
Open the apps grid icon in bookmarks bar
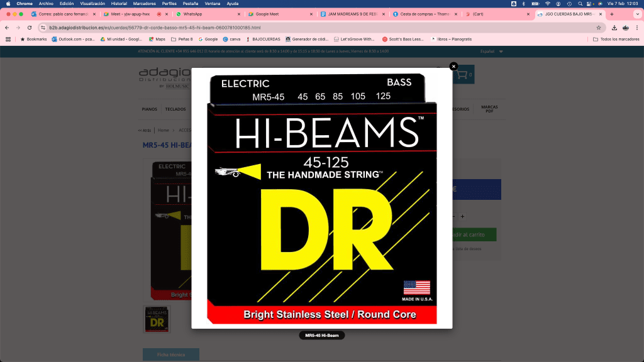[8, 39]
